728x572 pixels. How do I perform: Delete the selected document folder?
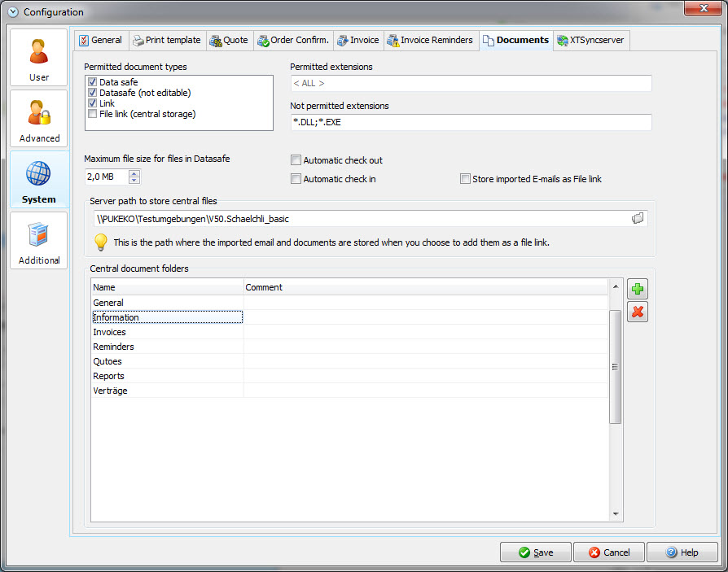click(x=638, y=312)
